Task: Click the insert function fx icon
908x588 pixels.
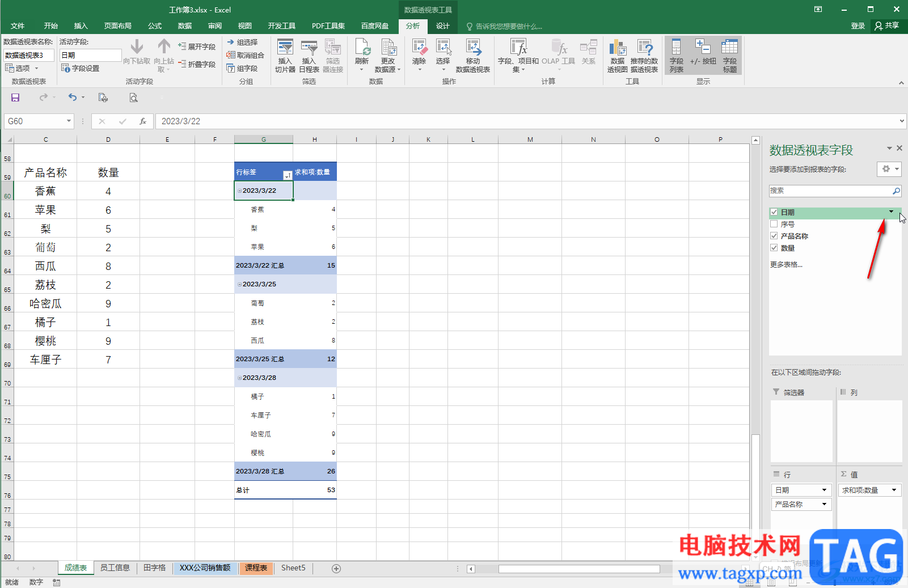Action: [143, 121]
